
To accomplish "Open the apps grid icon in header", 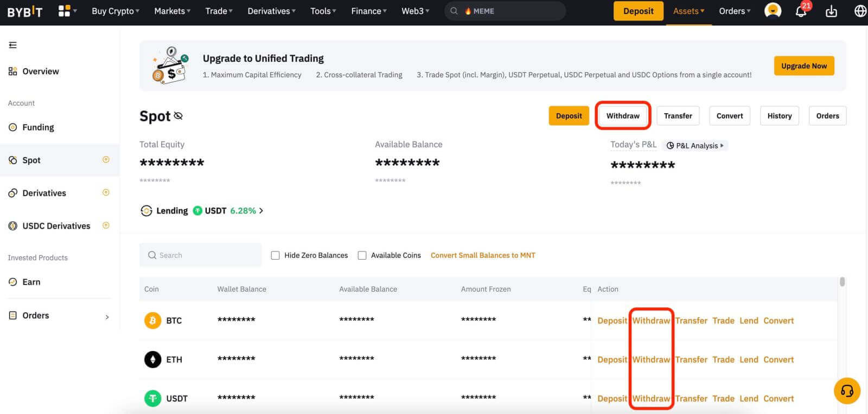I will click(65, 11).
